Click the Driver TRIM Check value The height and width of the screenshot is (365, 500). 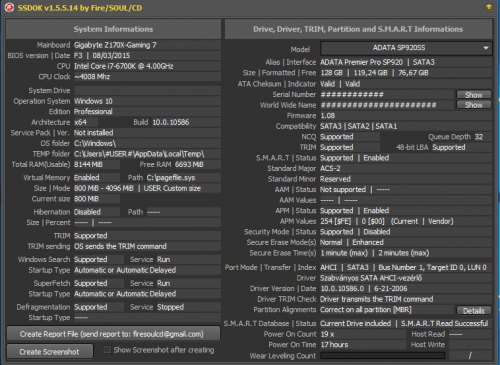tap(406, 299)
